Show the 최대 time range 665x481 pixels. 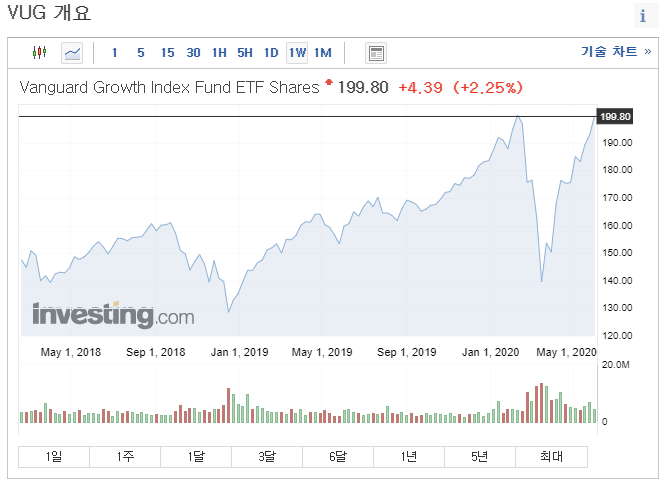551,457
